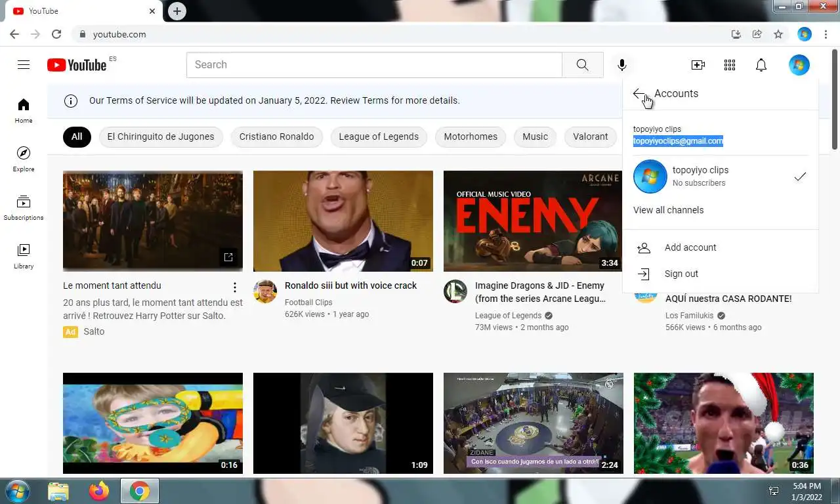Open the YouTube apps grid
This screenshot has height=504, width=840.
[x=730, y=65]
